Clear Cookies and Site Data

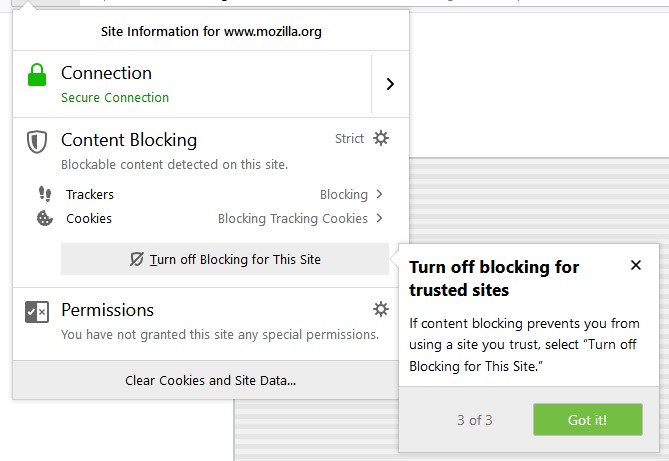pos(211,380)
